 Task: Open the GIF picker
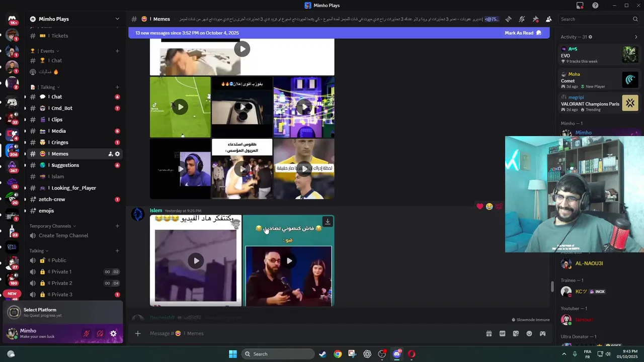tap(502, 333)
